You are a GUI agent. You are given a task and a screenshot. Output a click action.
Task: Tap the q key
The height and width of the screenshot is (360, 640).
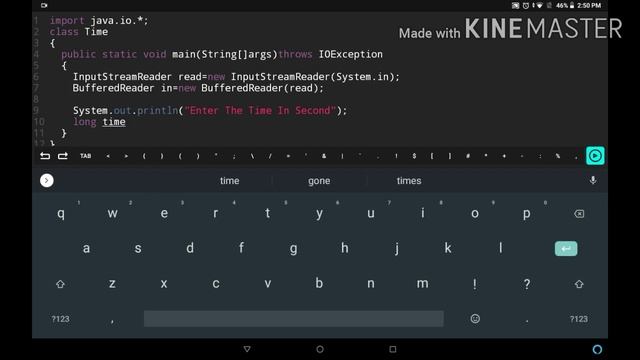61,213
